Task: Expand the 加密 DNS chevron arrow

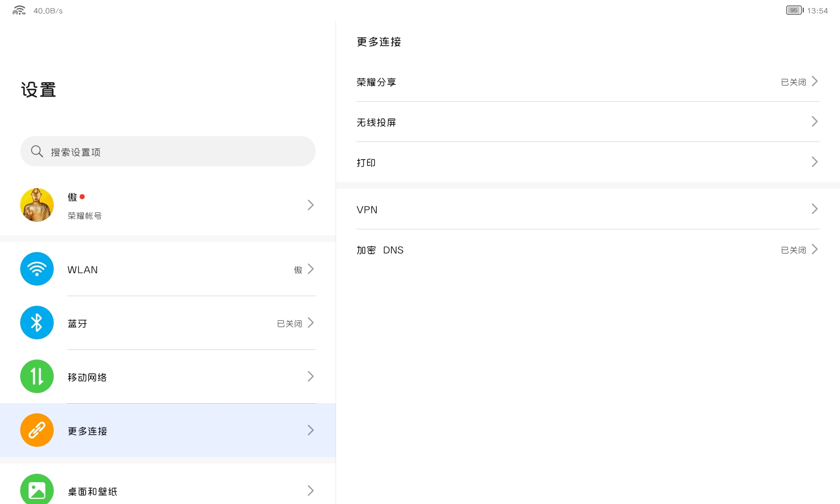Action: (x=814, y=249)
